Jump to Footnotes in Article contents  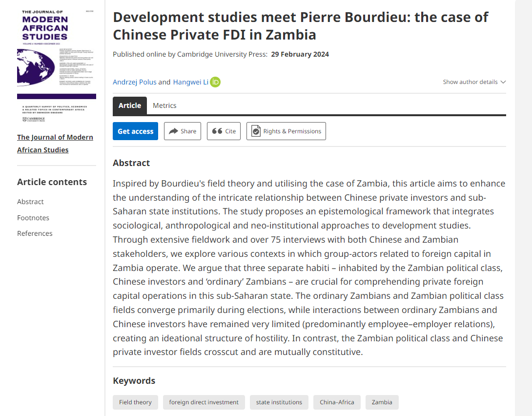point(33,218)
